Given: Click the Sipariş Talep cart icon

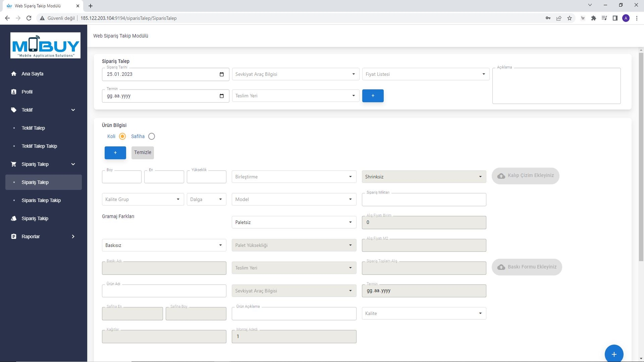Looking at the screenshot, I should (14, 164).
